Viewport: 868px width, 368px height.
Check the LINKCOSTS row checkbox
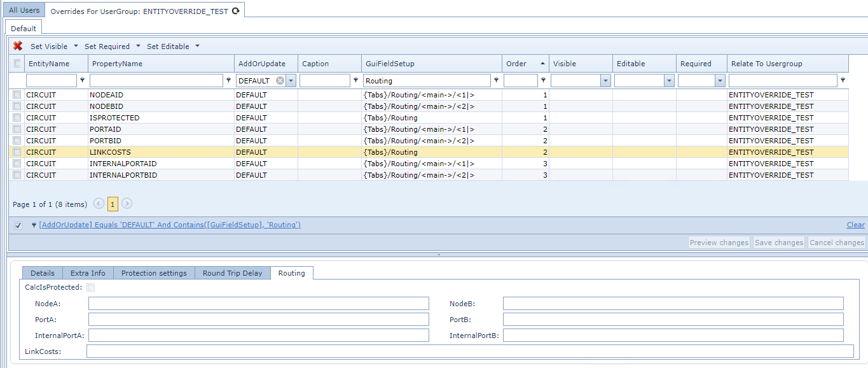pyautogui.click(x=17, y=152)
